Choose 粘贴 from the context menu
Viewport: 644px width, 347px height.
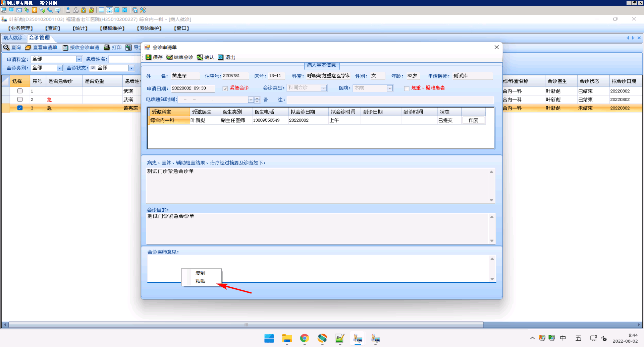click(201, 281)
